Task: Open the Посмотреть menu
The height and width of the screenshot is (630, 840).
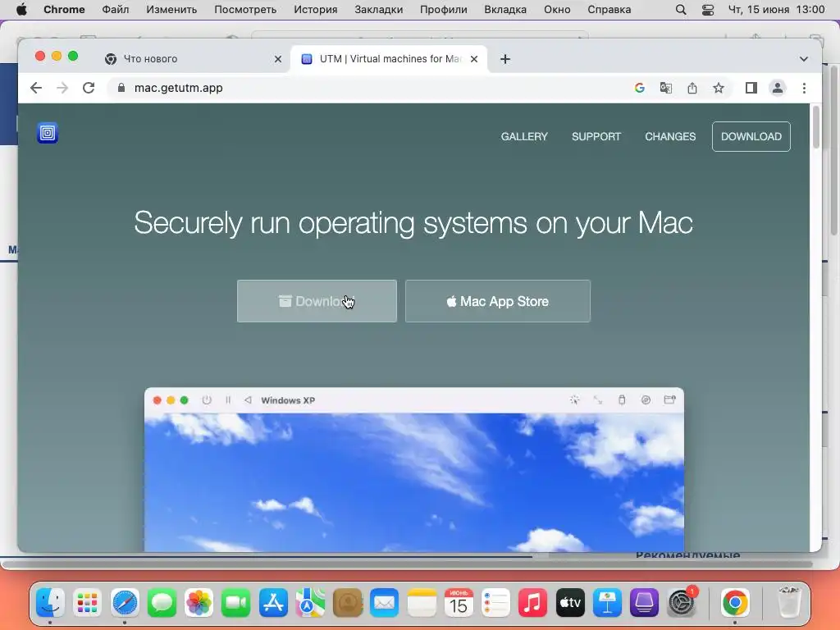Action: pyautogui.click(x=245, y=10)
